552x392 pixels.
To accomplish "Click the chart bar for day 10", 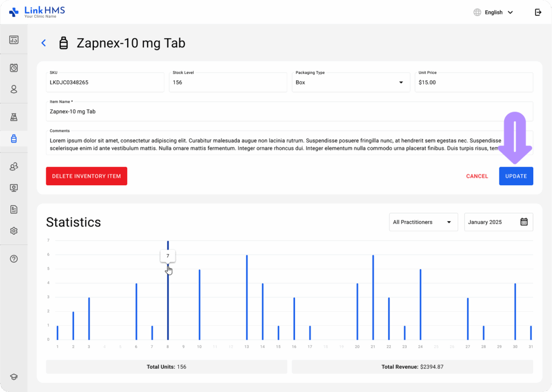I will [199, 304].
